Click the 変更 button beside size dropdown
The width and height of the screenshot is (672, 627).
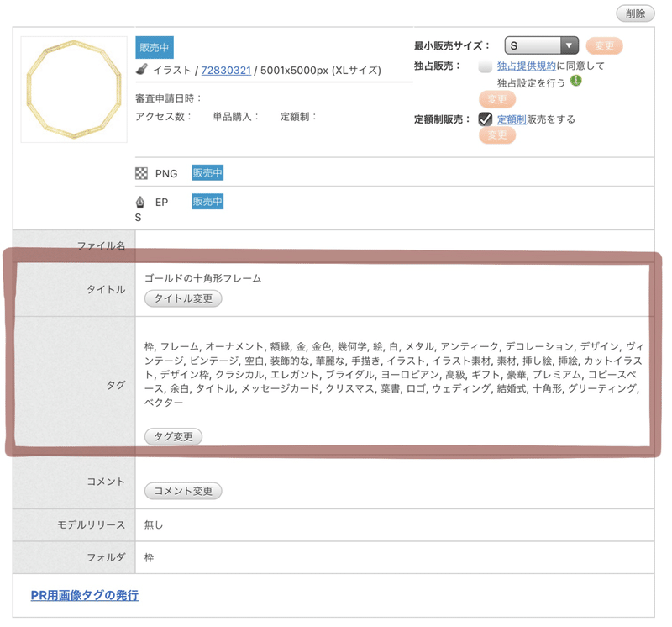pos(604,46)
